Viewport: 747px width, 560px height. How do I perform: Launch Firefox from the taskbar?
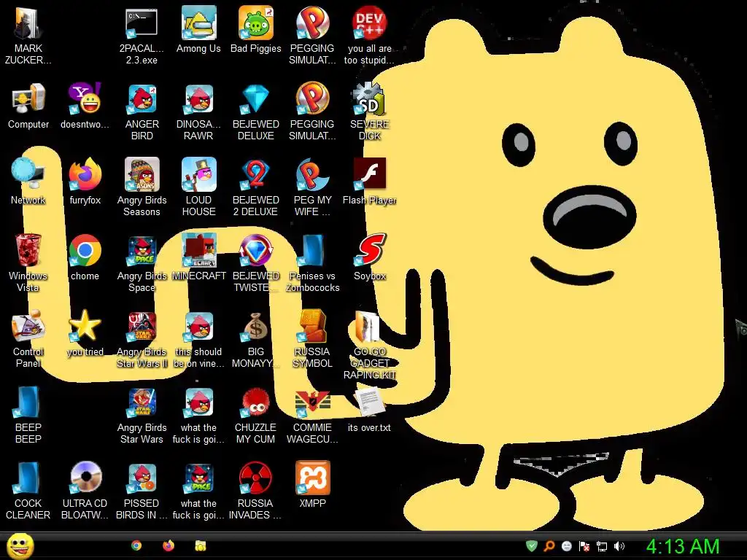169,545
